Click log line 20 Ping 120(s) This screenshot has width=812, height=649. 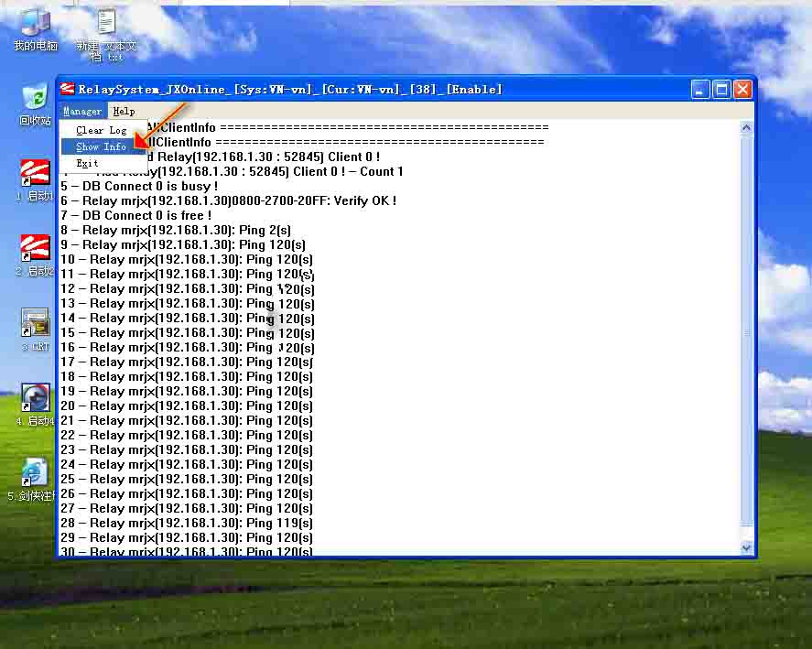pyautogui.click(x=187, y=406)
